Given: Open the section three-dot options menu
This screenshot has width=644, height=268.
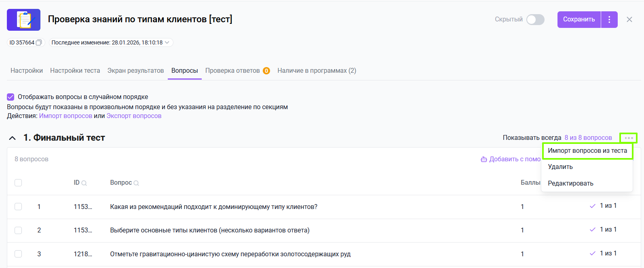Looking at the screenshot, I should click(629, 138).
